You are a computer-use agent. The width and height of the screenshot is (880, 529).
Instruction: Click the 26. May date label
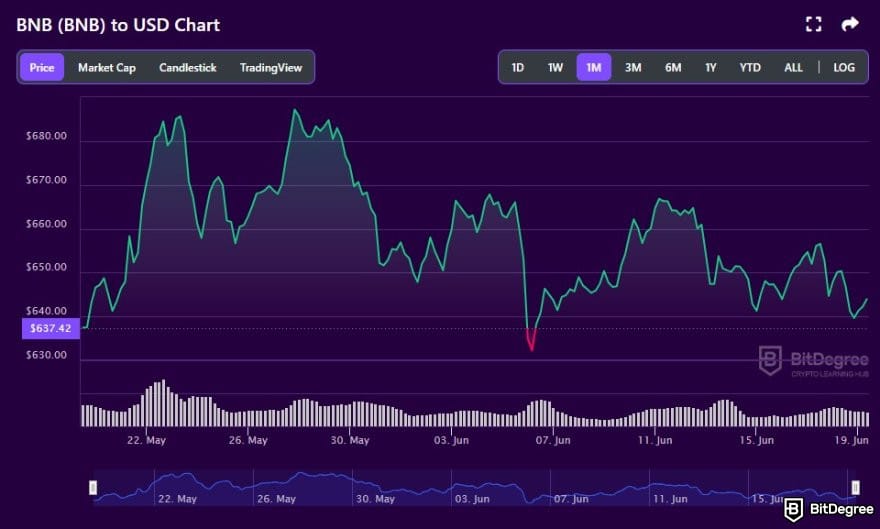point(248,440)
